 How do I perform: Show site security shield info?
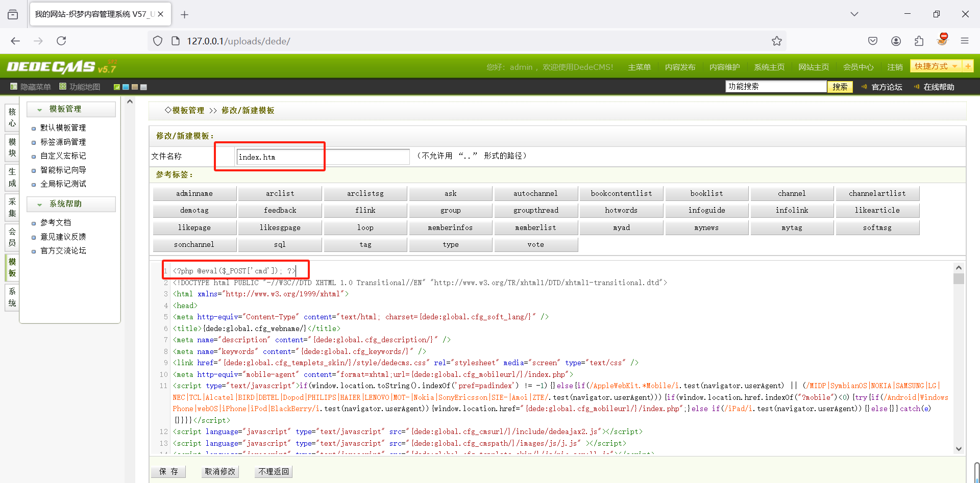coord(158,41)
